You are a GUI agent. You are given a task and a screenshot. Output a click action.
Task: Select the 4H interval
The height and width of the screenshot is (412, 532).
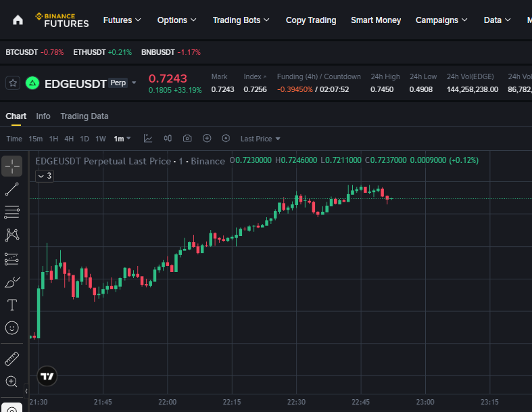coord(69,139)
